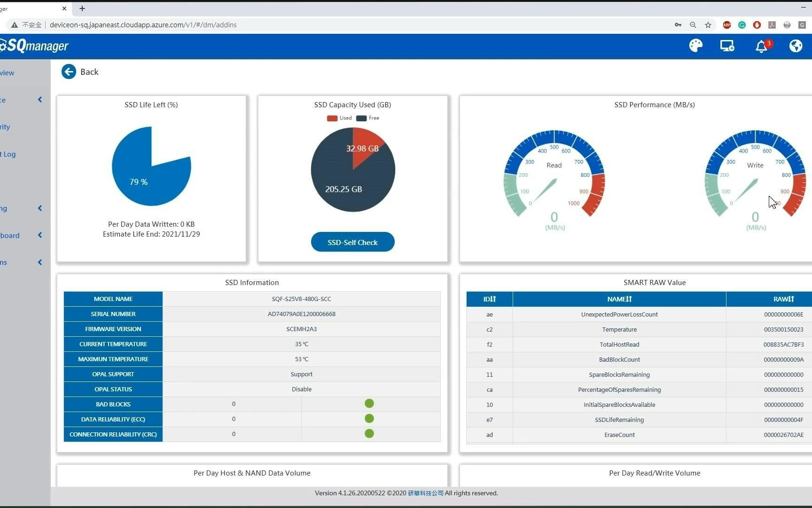This screenshot has width=812, height=508.
Task: Expand the sidebar item ending in 'ns'
Action: [40, 262]
